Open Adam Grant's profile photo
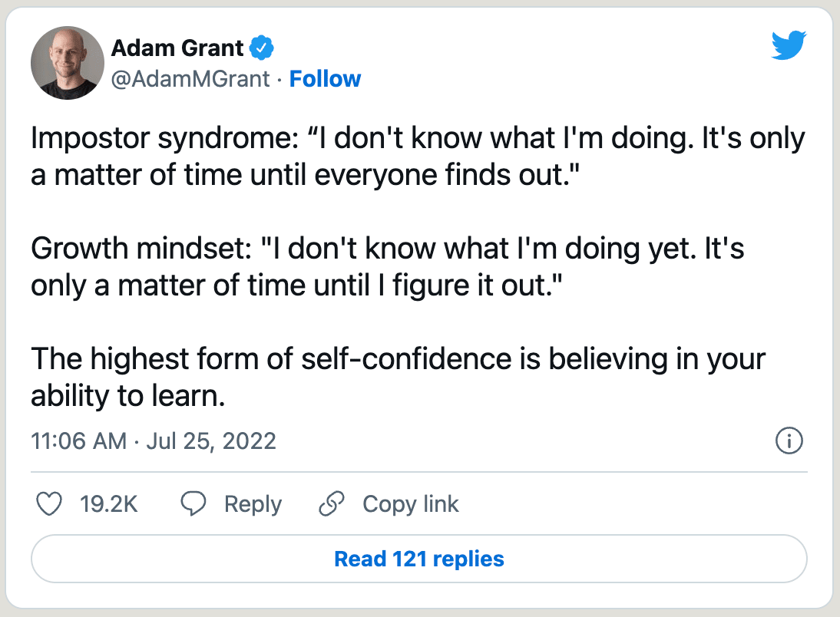 point(68,63)
